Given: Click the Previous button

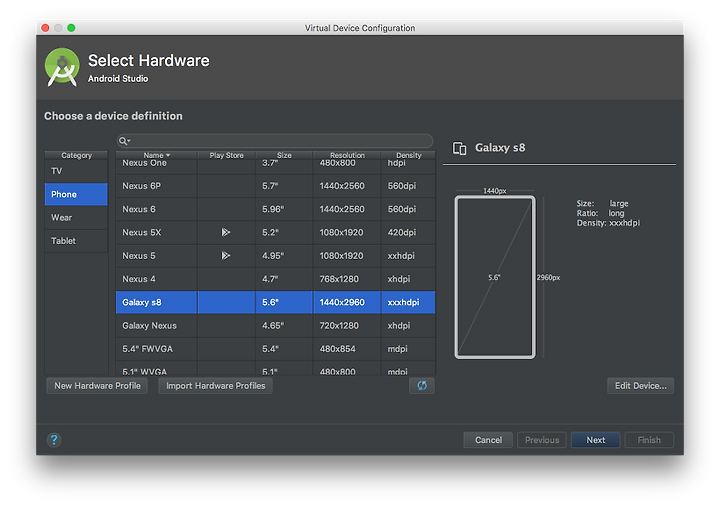Looking at the screenshot, I should 542,440.
